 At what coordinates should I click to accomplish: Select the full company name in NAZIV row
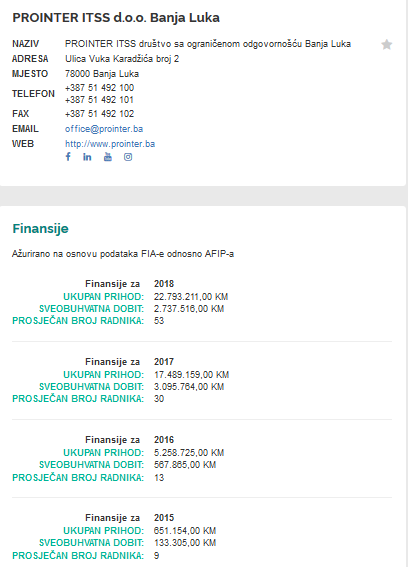(x=208, y=44)
